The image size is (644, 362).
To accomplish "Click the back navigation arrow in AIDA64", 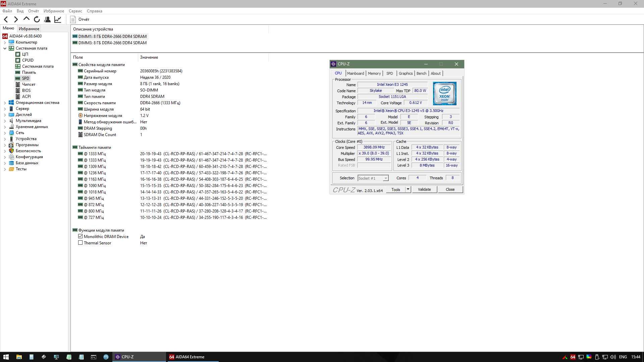I will coord(6,19).
